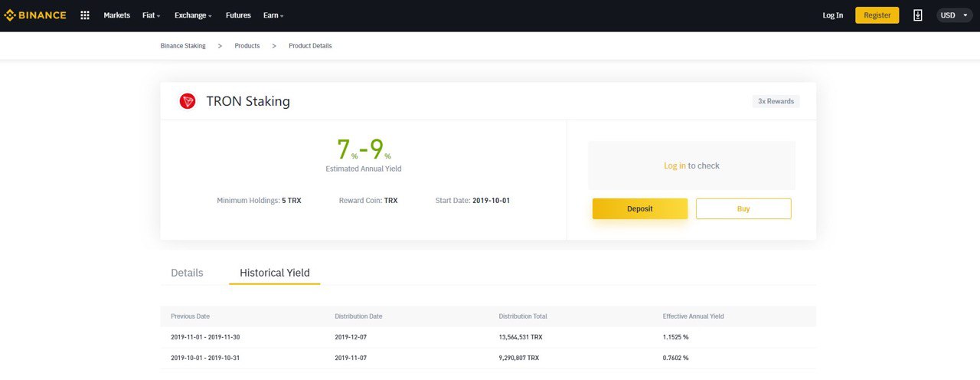Open the Markets menu item
The width and height of the screenshot is (980, 380).
click(x=116, y=15)
